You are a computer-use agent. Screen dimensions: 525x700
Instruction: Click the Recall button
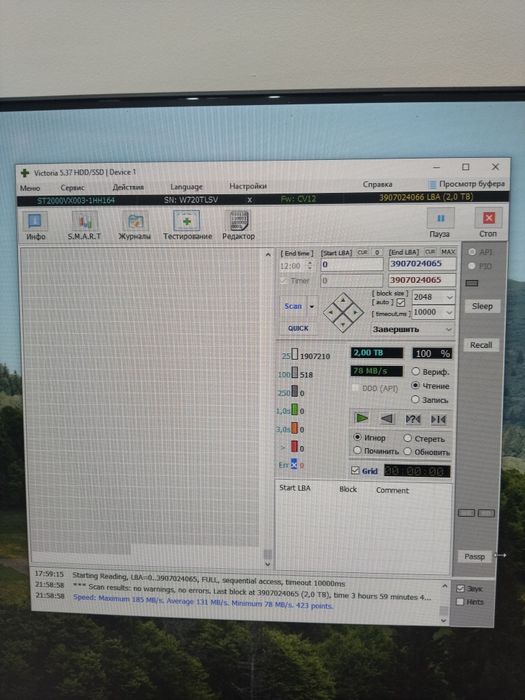click(x=481, y=345)
